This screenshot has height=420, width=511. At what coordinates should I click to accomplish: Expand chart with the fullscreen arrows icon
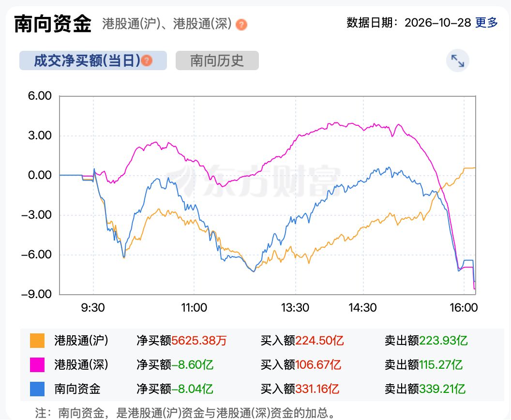458,60
